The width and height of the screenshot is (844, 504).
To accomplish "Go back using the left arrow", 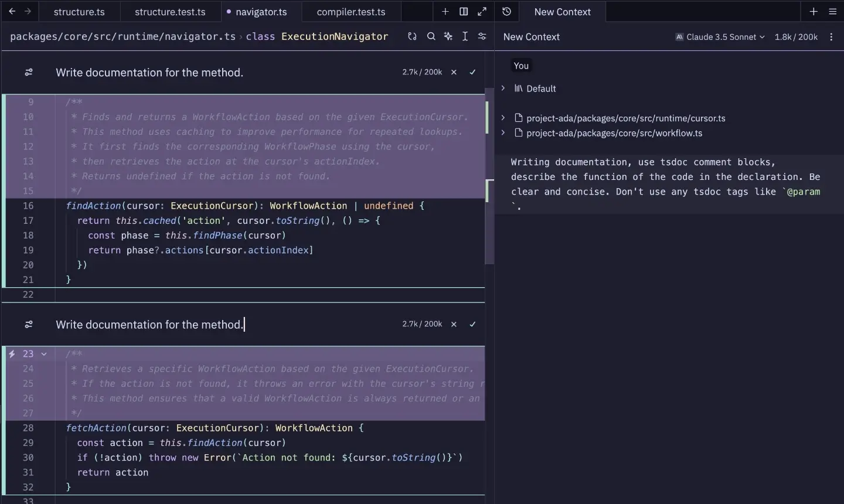I will pos(12,12).
